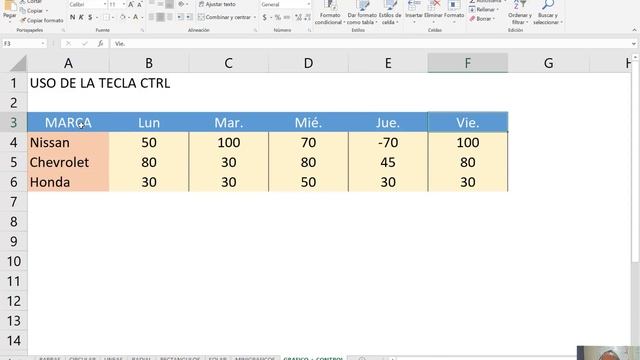
Task: Open Dar formato como tabla
Action: pyautogui.click(x=362, y=13)
